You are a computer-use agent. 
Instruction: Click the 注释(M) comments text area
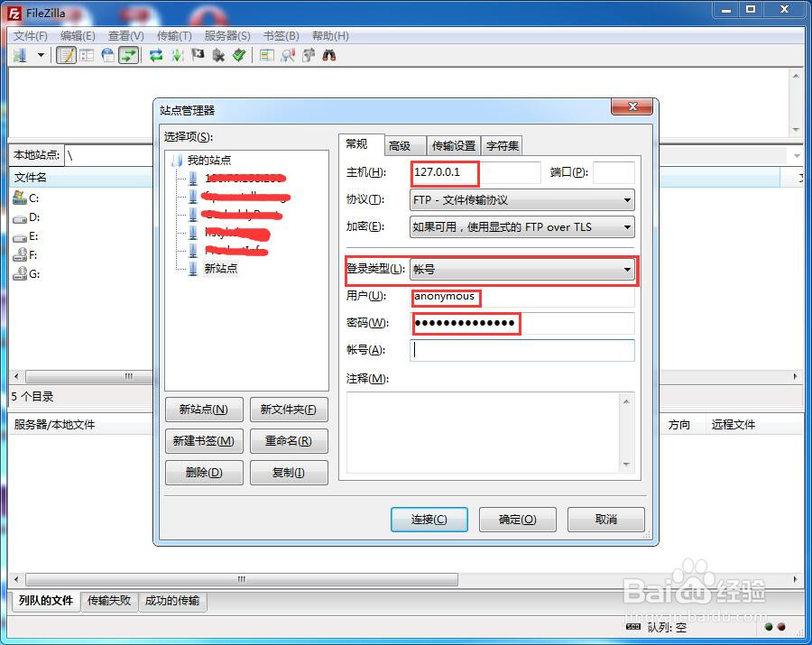click(x=491, y=432)
